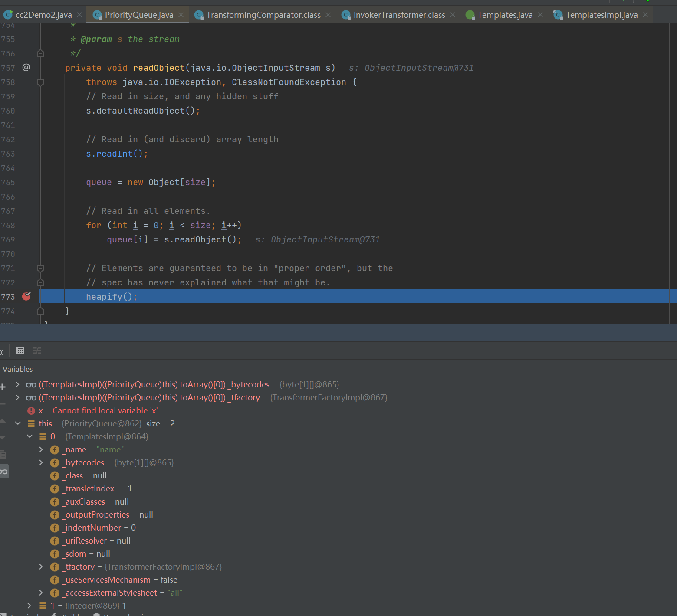This screenshot has width=677, height=616.
Task: Click the field icon of _indentNumber
Action: click(55, 528)
